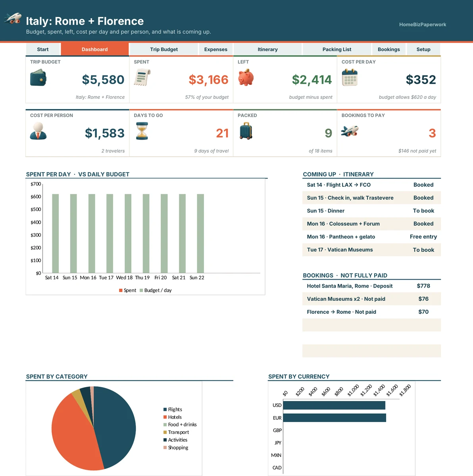
Task: Click To book status for Vatican Museums
Action: [423, 250]
